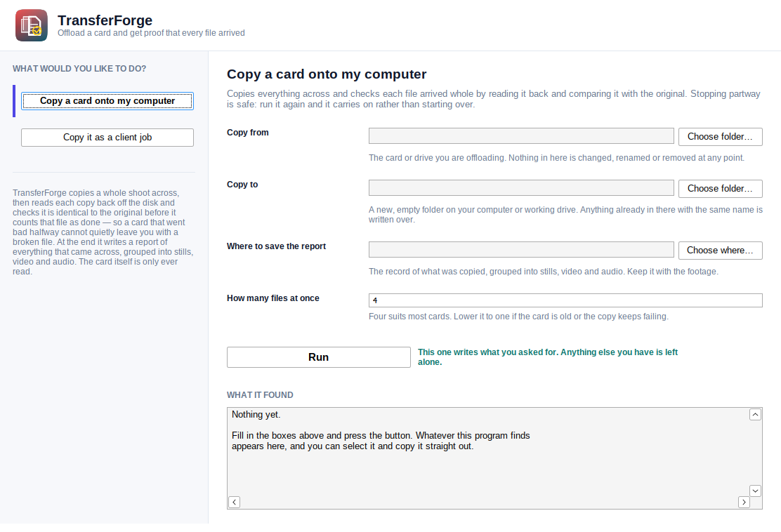Click the 'Offload a card and get proof' tagline
This screenshot has height=532, width=781.
pyautogui.click(x=151, y=33)
